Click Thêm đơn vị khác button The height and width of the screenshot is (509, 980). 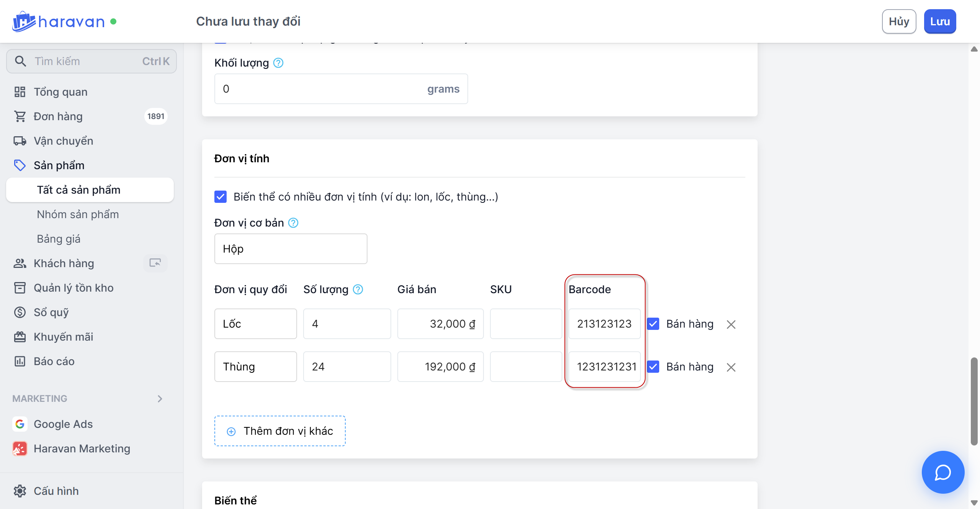click(280, 431)
